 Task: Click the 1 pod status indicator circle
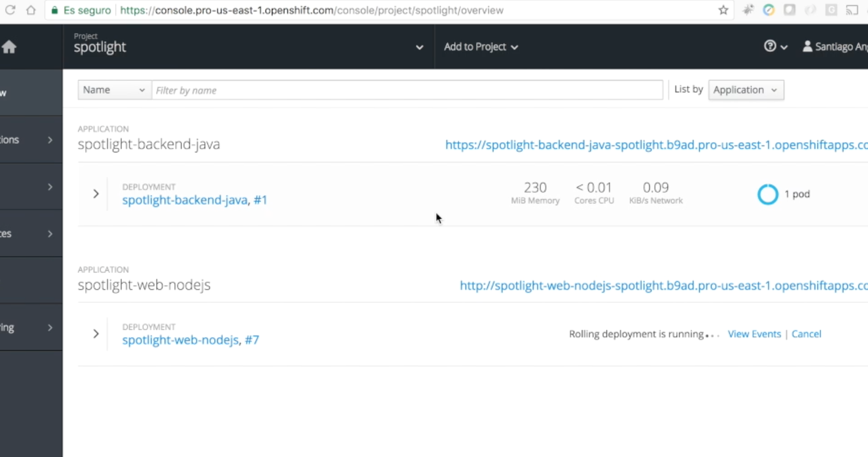[767, 194]
